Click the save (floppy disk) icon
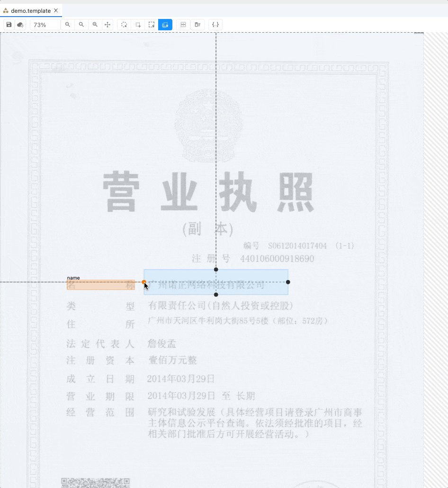 click(x=9, y=25)
